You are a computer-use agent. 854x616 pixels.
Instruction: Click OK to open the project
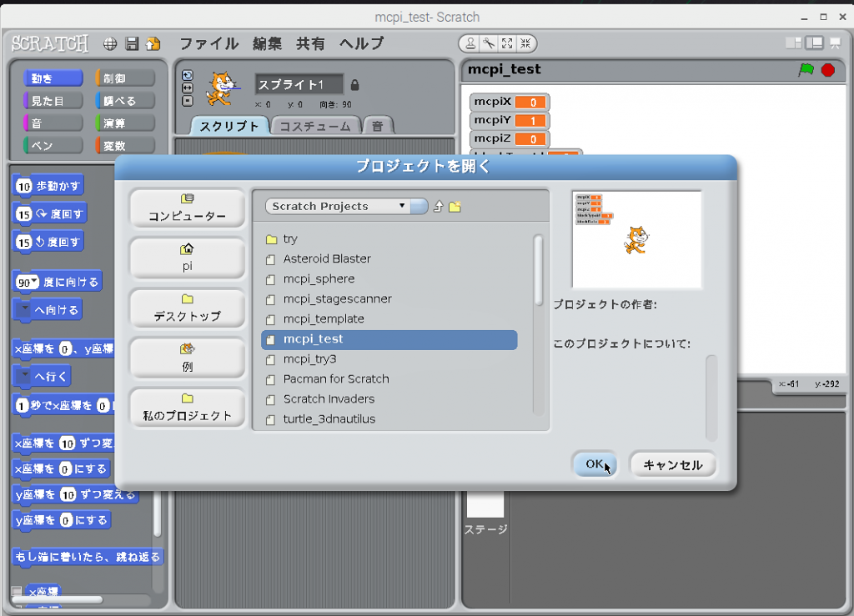pos(594,464)
